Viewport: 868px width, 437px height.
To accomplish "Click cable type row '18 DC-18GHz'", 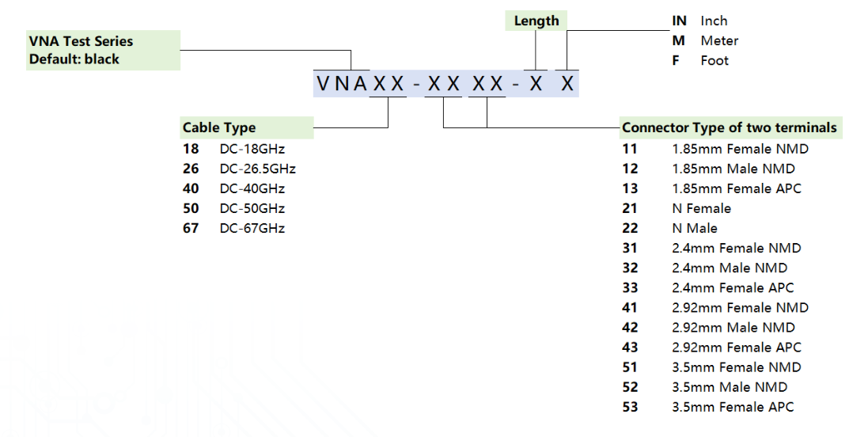I will 233,149.
